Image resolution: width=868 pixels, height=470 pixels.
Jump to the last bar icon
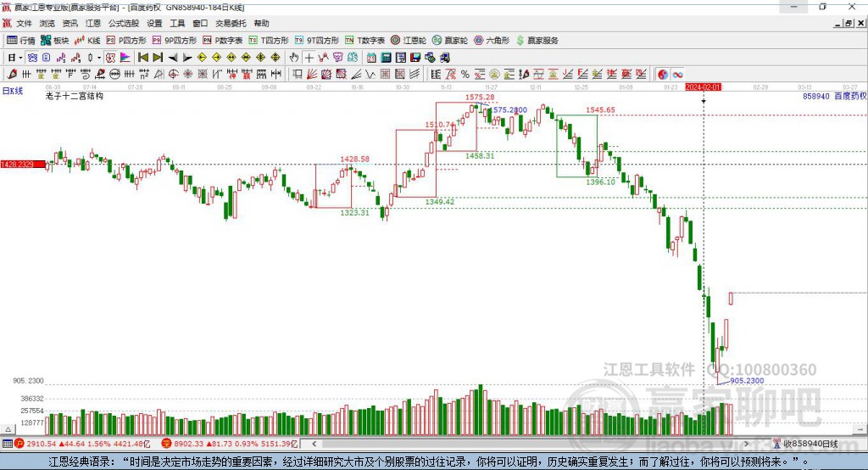(158, 58)
